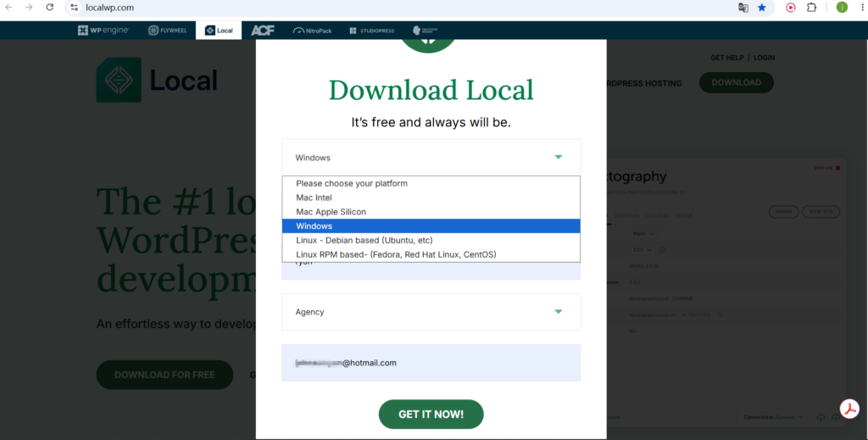Open the Flywheel brand tab
Image resolution: width=868 pixels, height=440 pixels.
pyautogui.click(x=167, y=31)
